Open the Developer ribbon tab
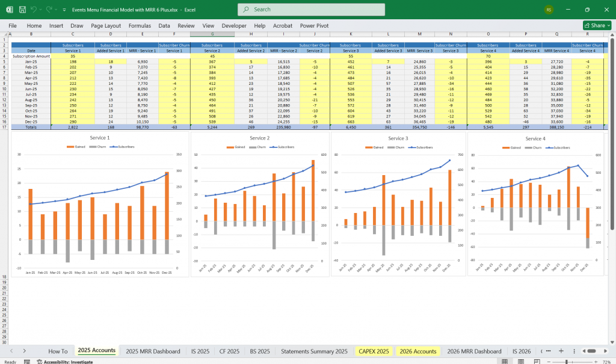616x364 pixels. (x=234, y=25)
